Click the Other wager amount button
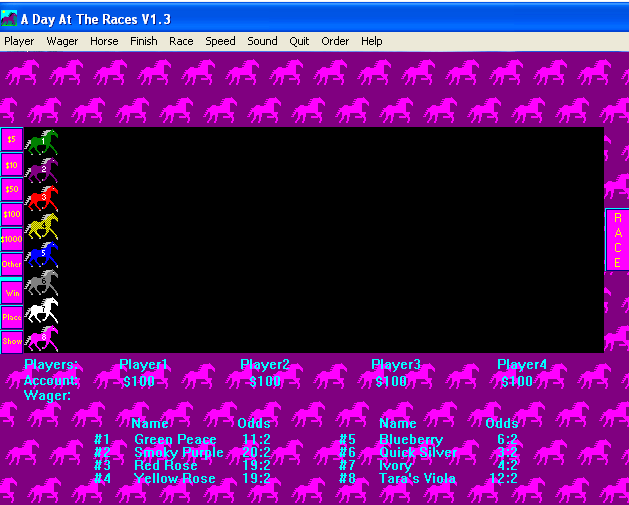 12,264
